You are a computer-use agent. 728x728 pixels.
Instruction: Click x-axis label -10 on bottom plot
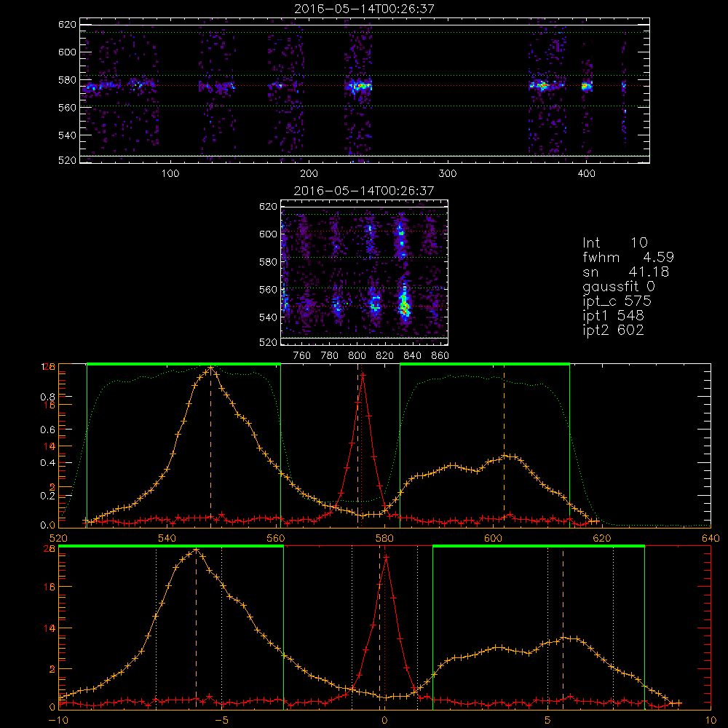click(58, 721)
